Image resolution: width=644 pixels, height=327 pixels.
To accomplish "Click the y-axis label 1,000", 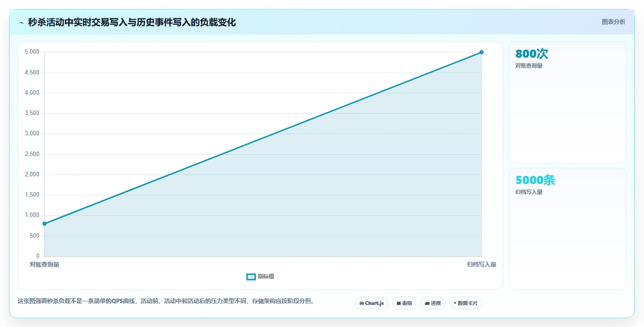I will [32, 215].
